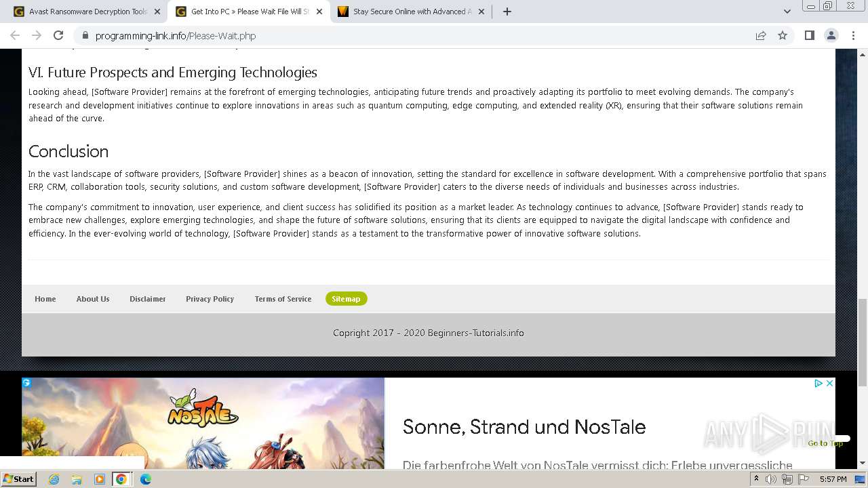Image resolution: width=868 pixels, height=488 pixels.
Task: Click the taskbar clock 5:57 PM
Action: pyautogui.click(x=833, y=479)
